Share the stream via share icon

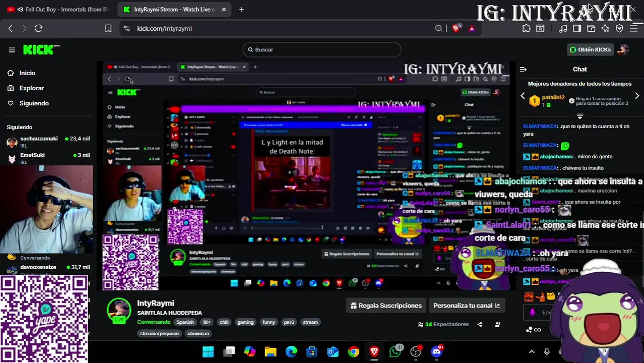[x=480, y=324]
